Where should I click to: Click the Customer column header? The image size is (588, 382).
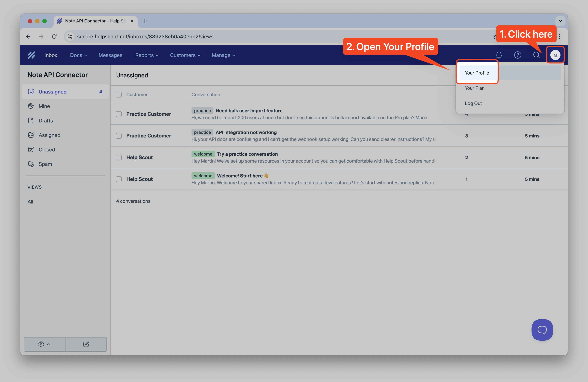click(137, 95)
